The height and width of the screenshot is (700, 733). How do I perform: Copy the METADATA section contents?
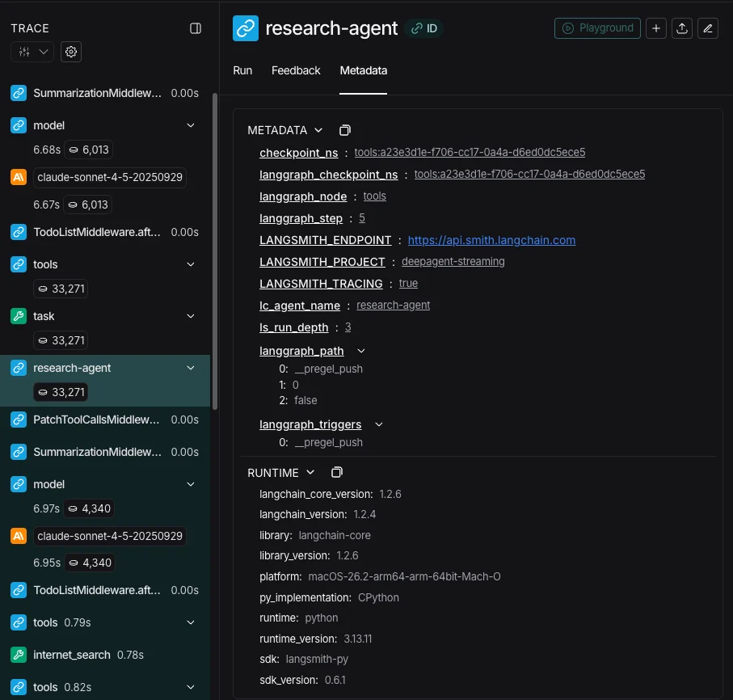(x=344, y=130)
